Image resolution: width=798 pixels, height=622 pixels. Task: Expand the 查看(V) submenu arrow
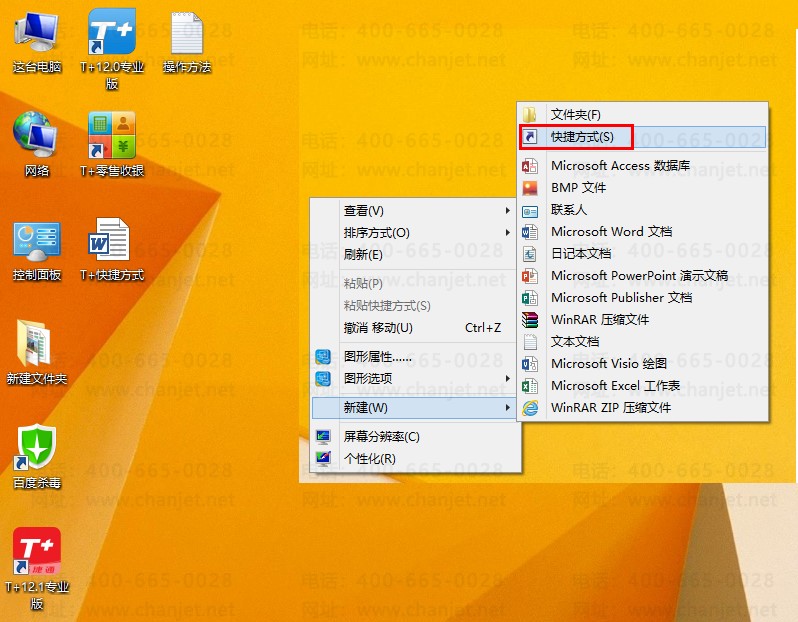tap(507, 210)
